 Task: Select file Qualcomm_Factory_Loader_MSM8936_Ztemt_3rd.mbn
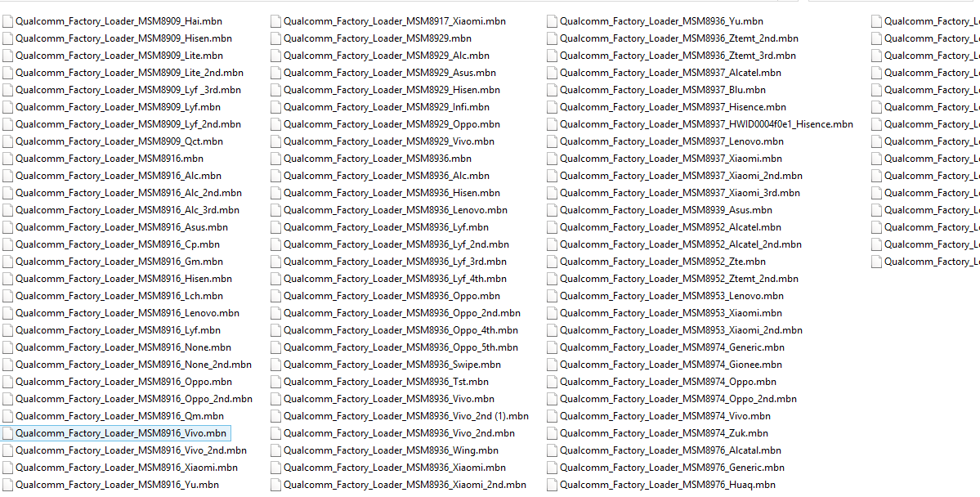678,56
